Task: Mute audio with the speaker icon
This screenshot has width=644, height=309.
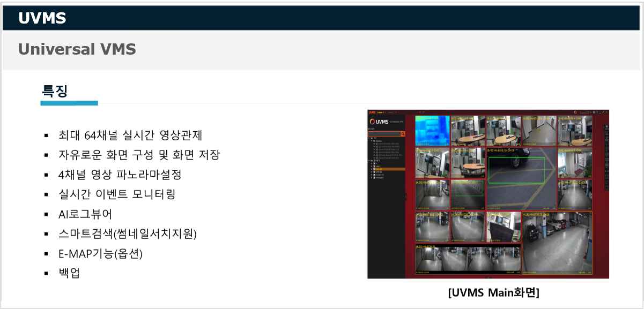Action: (590, 112)
